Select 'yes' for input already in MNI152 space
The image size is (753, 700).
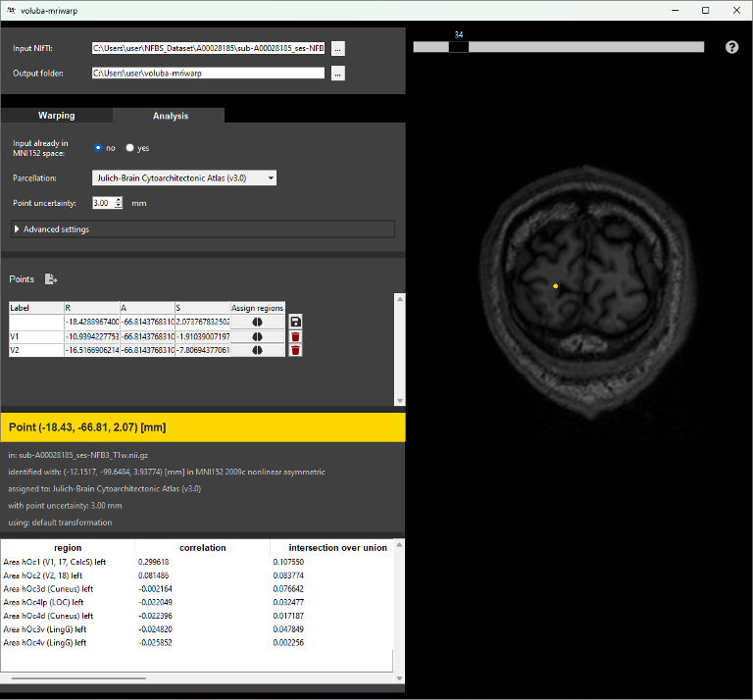tap(129, 148)
